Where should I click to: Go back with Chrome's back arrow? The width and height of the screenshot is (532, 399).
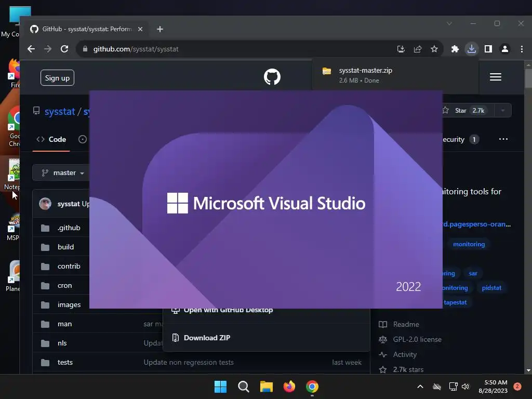click(31, 49)
